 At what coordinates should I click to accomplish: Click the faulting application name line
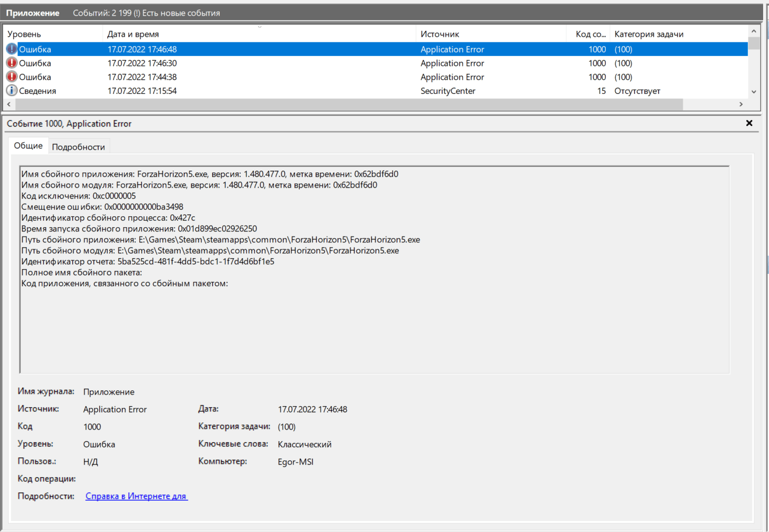210,174
